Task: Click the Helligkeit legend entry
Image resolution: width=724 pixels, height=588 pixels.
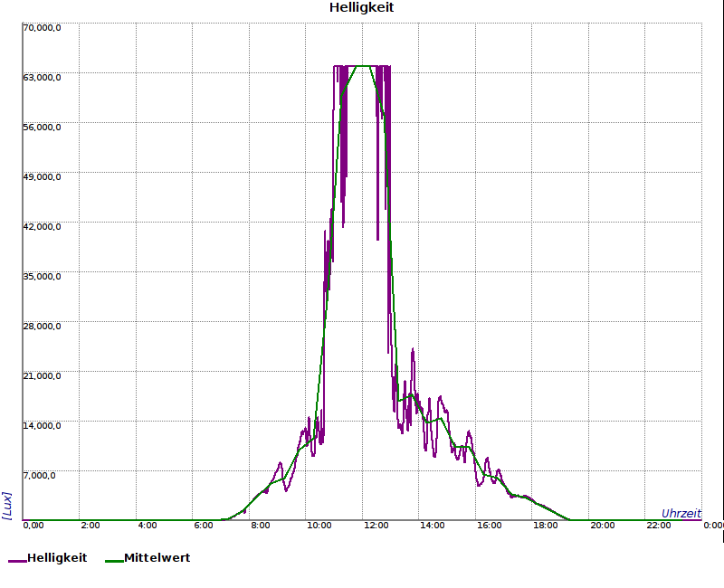Action: 48,558
